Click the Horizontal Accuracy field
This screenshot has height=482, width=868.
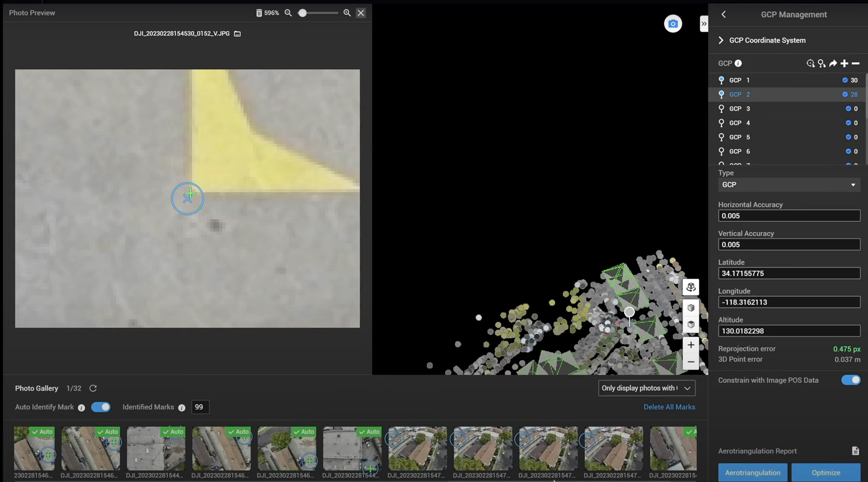[x=789, y=216]
